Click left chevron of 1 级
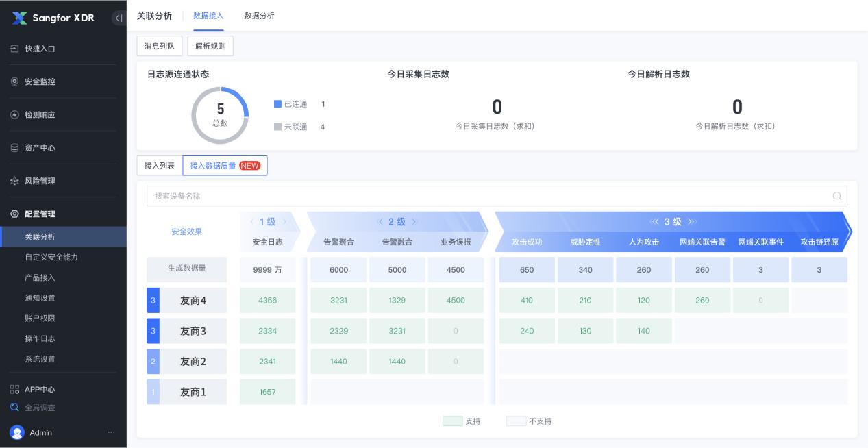This screenshot has width=868, height=448. (251, 222)
